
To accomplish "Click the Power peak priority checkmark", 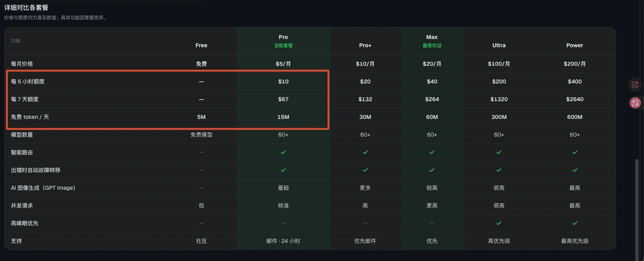I will click(x=575, y=223).
